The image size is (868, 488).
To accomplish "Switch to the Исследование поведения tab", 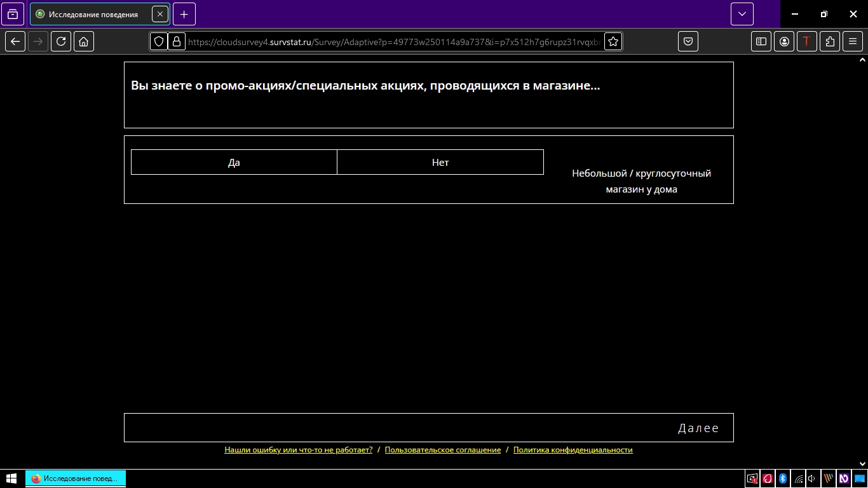I will coord(100,14).
